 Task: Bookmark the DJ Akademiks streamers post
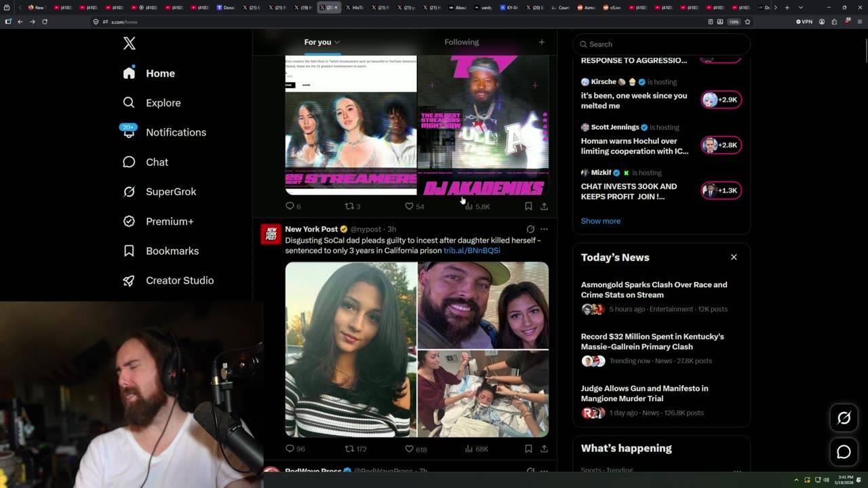[528, 206]
